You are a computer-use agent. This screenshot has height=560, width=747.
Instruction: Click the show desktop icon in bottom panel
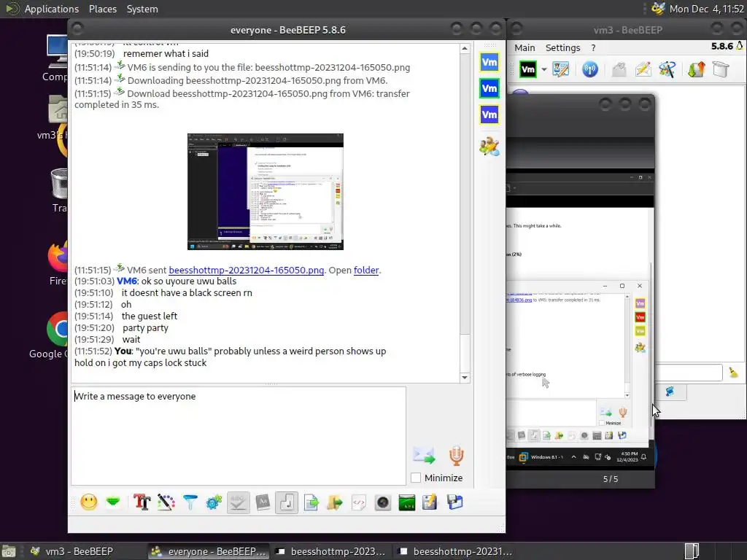(x=9, y=551)
